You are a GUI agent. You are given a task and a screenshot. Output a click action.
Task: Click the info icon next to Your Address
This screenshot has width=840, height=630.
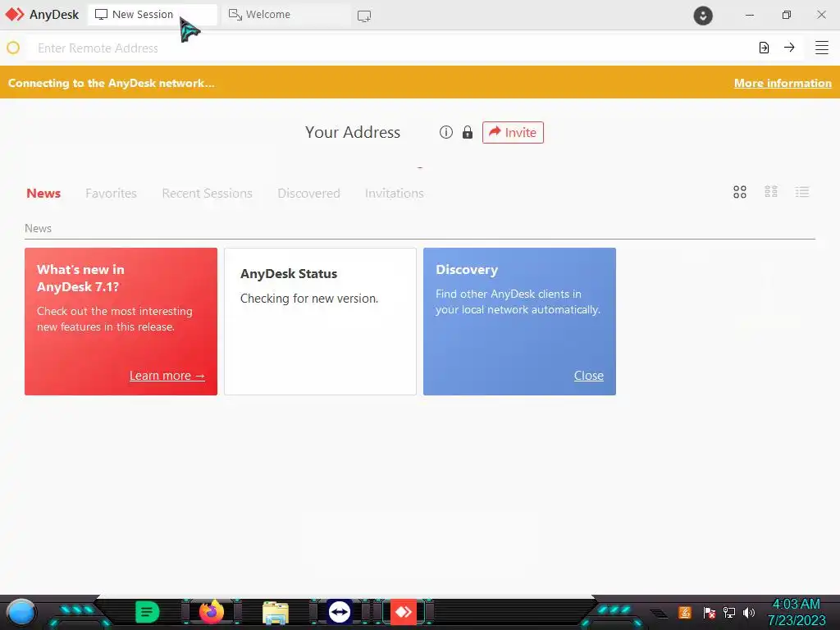[x=445, y=132]
